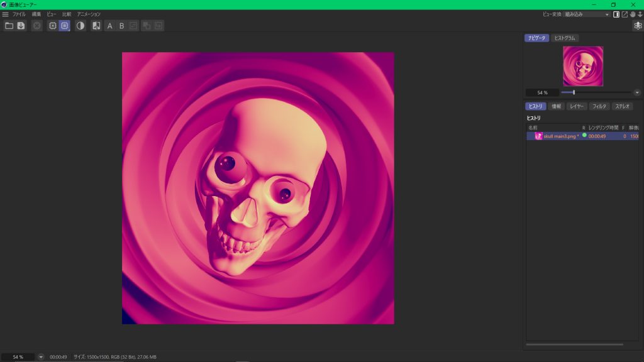This screenshot has width=644, height=362.
Task: Select the skull main3.png history row
Action: tap(582, 136)
